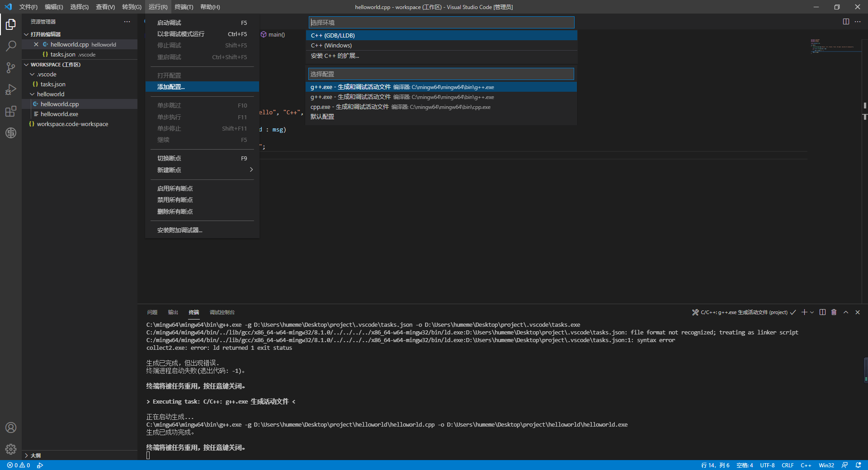Open the editor's more actions ellipsis
This screenshot has height=470, width=868.
858,22
